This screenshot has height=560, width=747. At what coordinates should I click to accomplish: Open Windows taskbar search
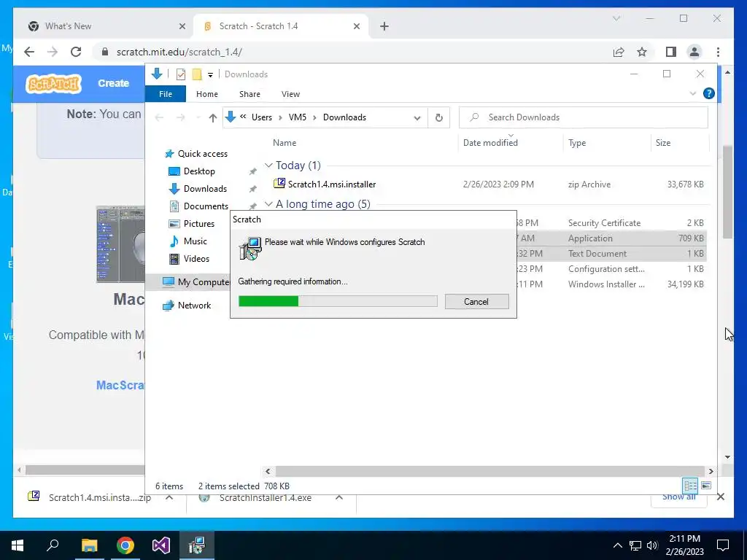pos(53,545)
